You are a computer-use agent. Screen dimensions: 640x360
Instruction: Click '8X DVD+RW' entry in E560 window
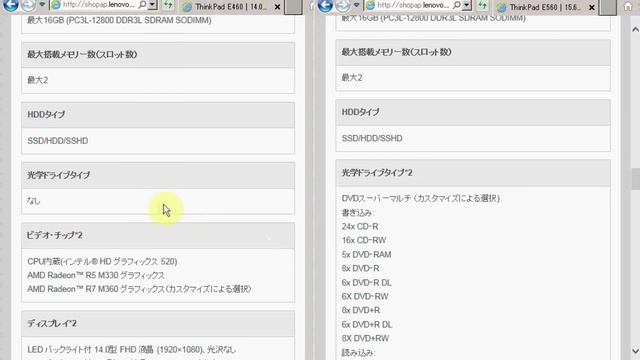click(365, 339)
